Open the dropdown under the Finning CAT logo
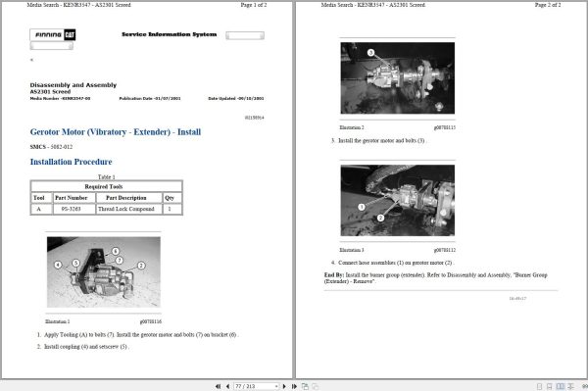Image resolution: width=588 pixels, height=391 pixels. click(51, 46)
